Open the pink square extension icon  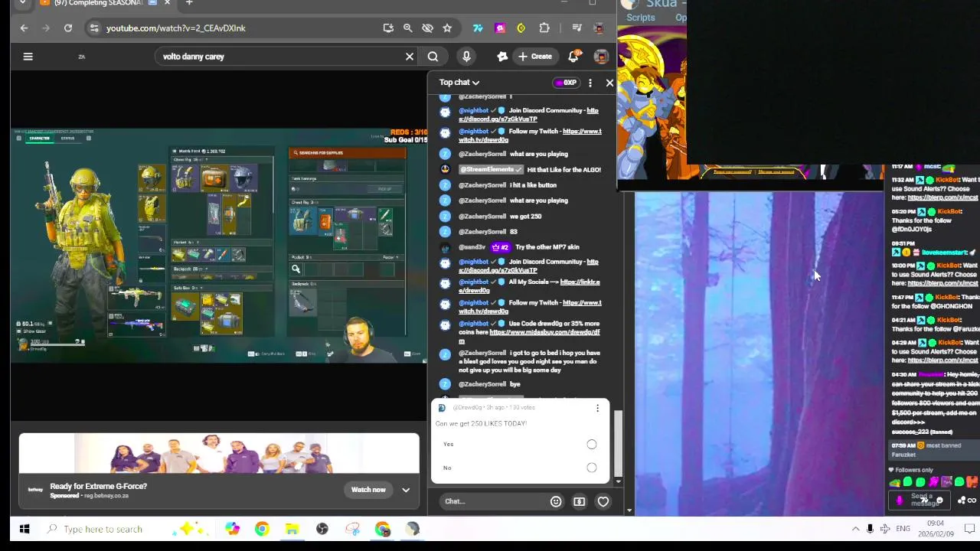click(500, 28)
